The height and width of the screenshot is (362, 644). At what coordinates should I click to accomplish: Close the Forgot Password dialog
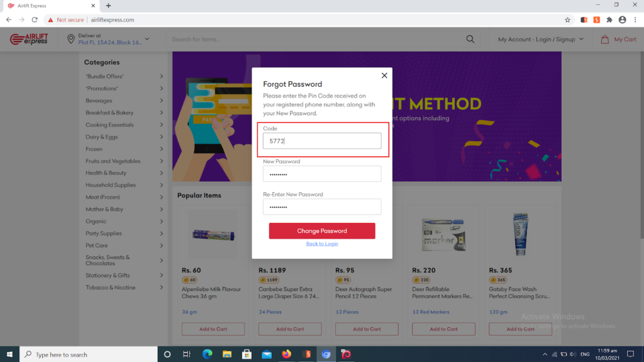pos(384,76)
